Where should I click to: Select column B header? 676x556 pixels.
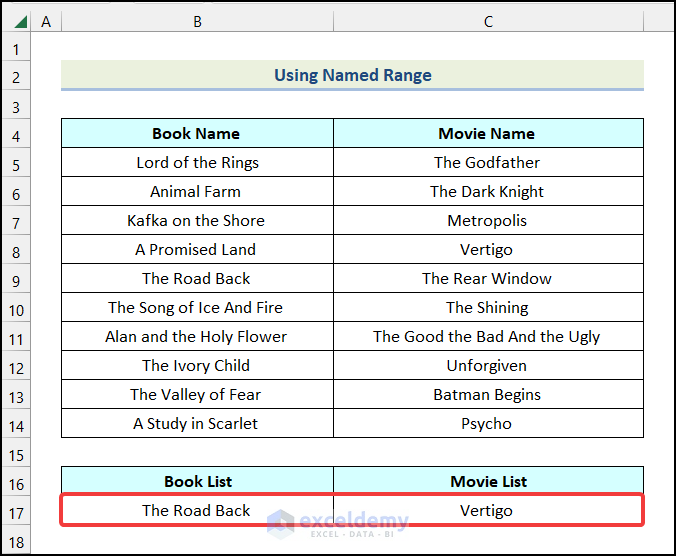point(197,21)
